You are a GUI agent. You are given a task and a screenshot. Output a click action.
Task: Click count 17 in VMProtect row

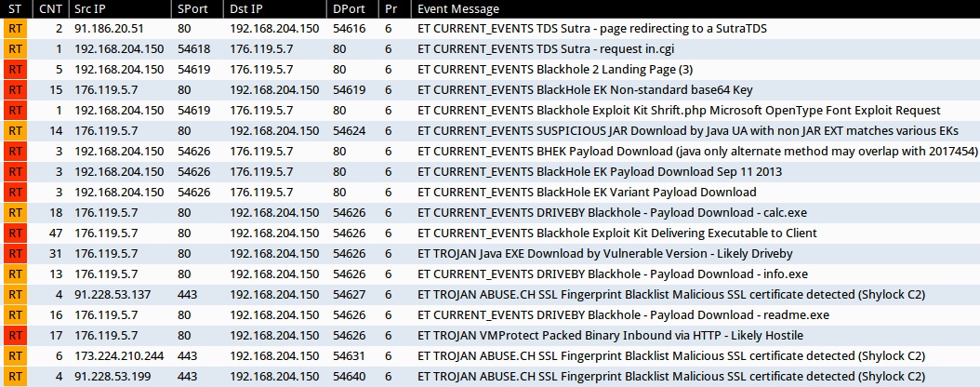coord(56,336)
